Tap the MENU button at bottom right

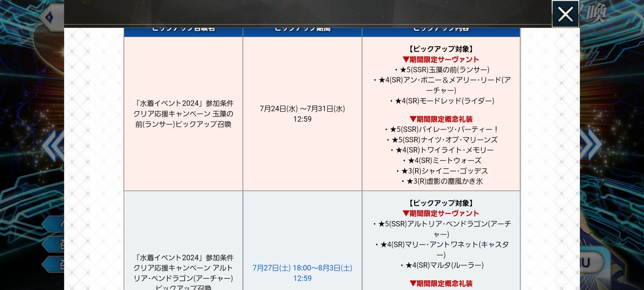(x=591, y=263)
